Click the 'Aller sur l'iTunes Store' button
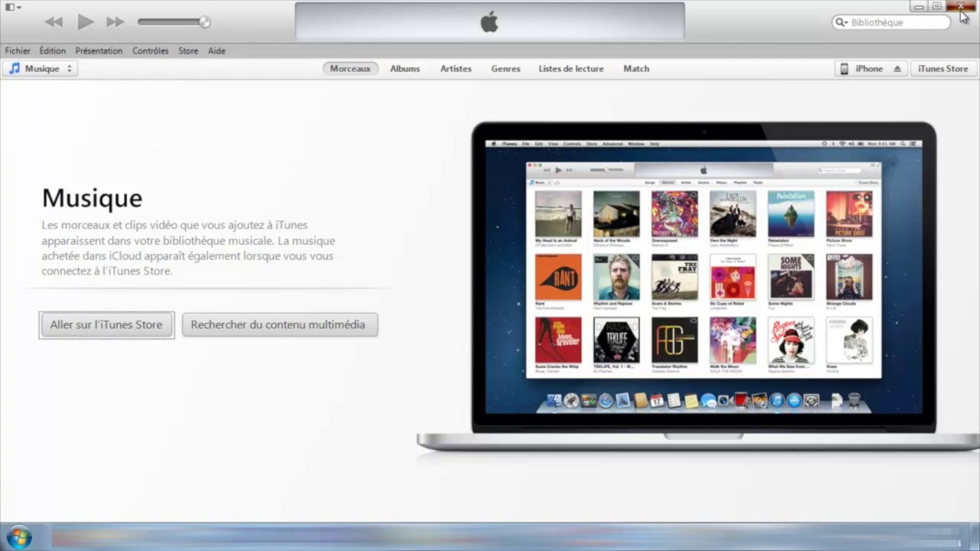 point(106,324)
